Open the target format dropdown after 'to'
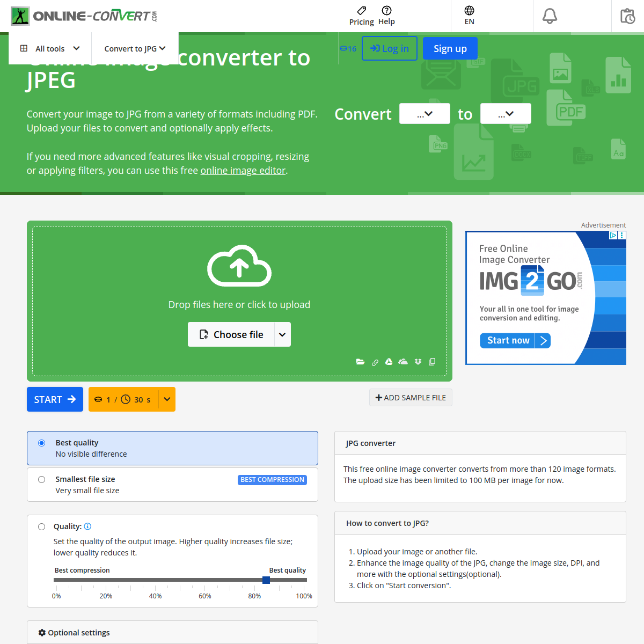 point(506,114)
